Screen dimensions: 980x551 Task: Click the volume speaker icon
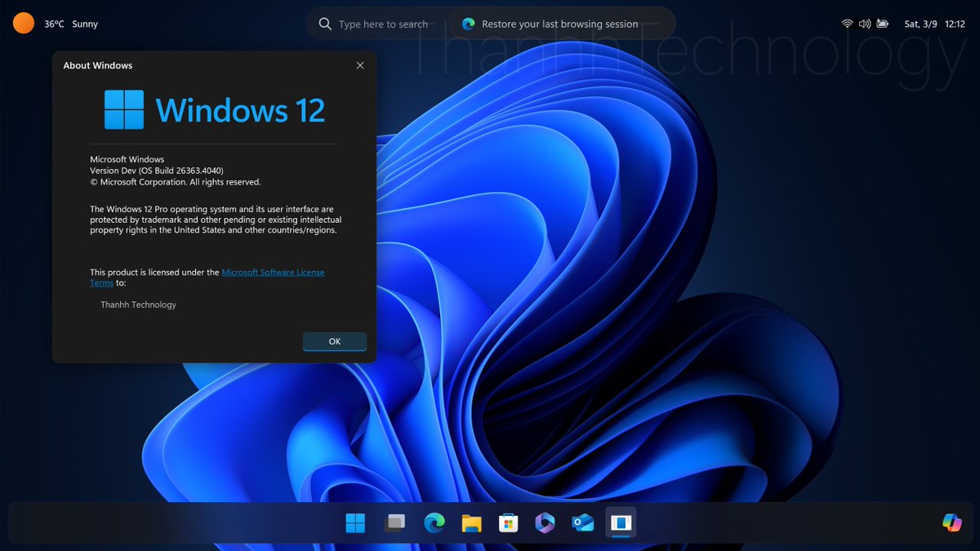865,24
